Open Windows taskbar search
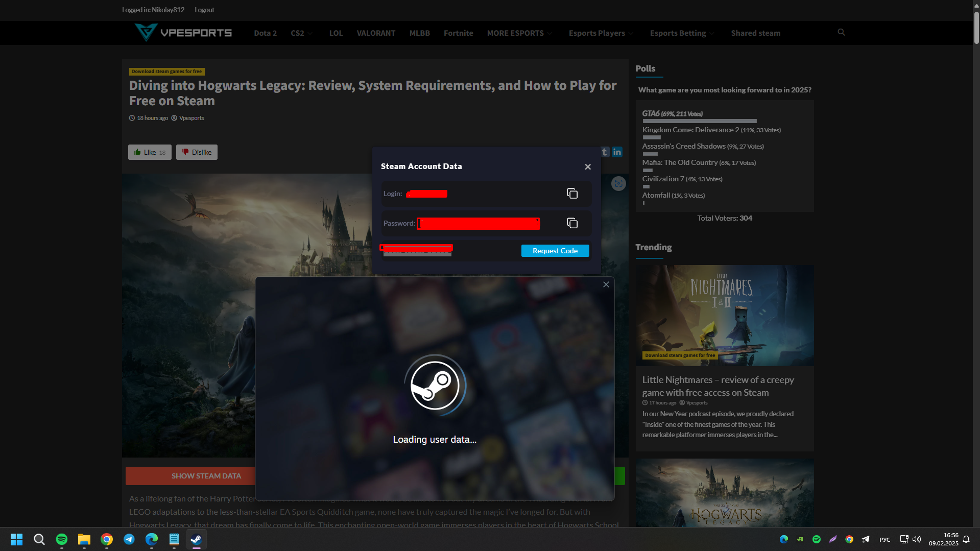 click(x=39, y=539)
